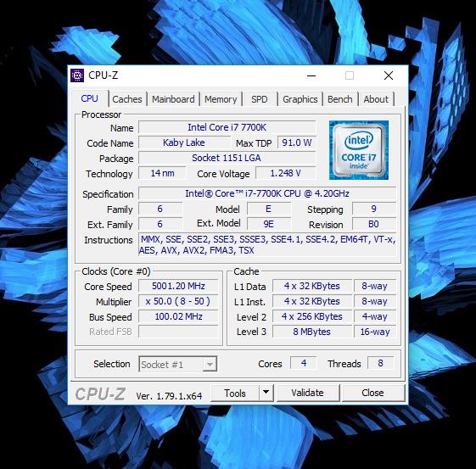The height and width of the screenshot is (469, 476).
Task: Open the Caches tab
Action: 127,99
